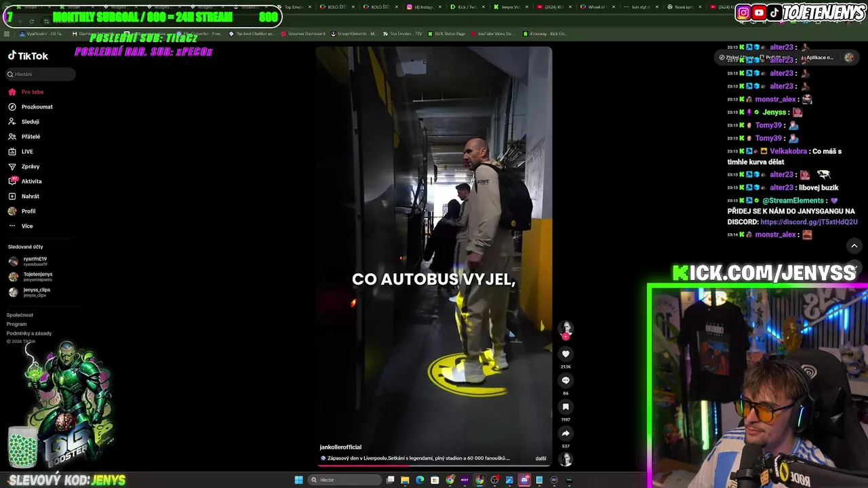
Task: Launch Microsoft Edge from taskbar
Action: coord(420,480)
